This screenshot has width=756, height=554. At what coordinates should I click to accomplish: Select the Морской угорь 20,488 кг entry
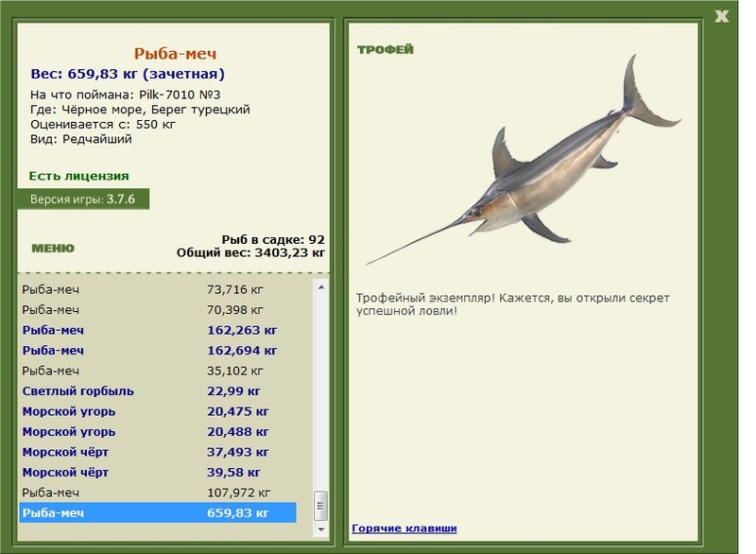click(158, 431)
